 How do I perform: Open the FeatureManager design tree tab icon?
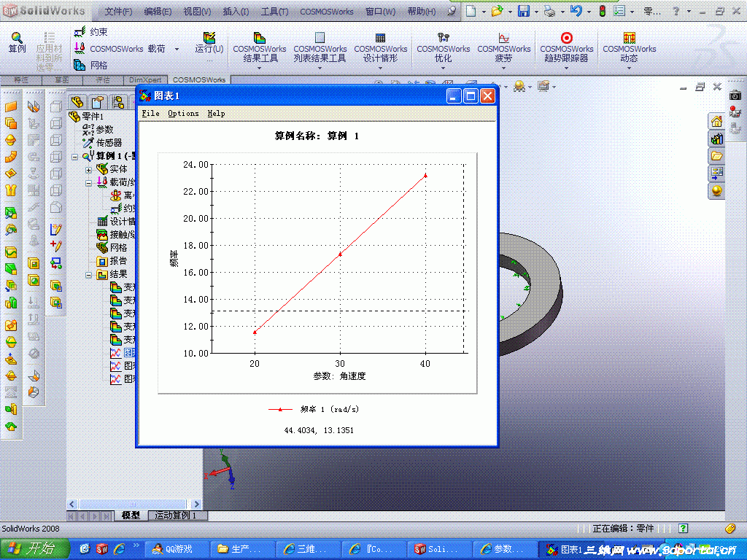[x=77, y=101]
